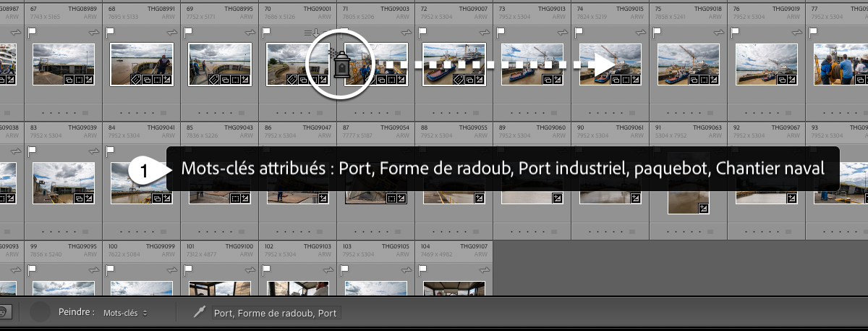Click the sync status icon on photo THG08989
868x331 pixels.
pos(94,33)
